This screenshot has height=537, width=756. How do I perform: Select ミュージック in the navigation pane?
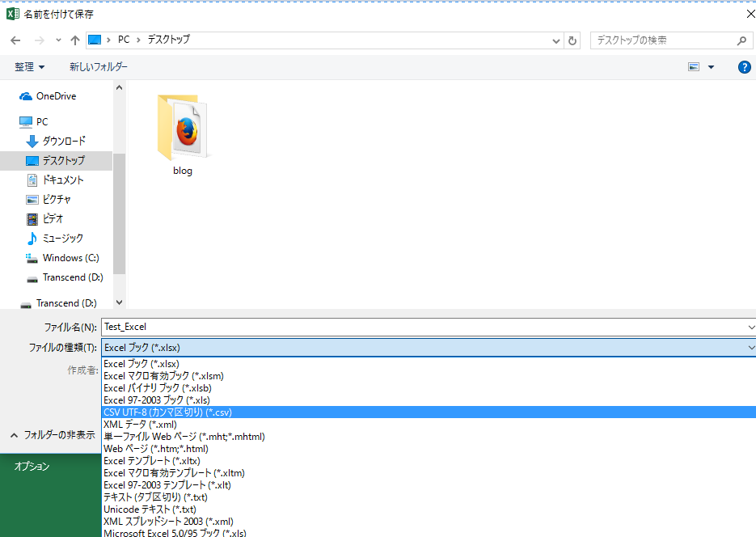tap(62, 238)
